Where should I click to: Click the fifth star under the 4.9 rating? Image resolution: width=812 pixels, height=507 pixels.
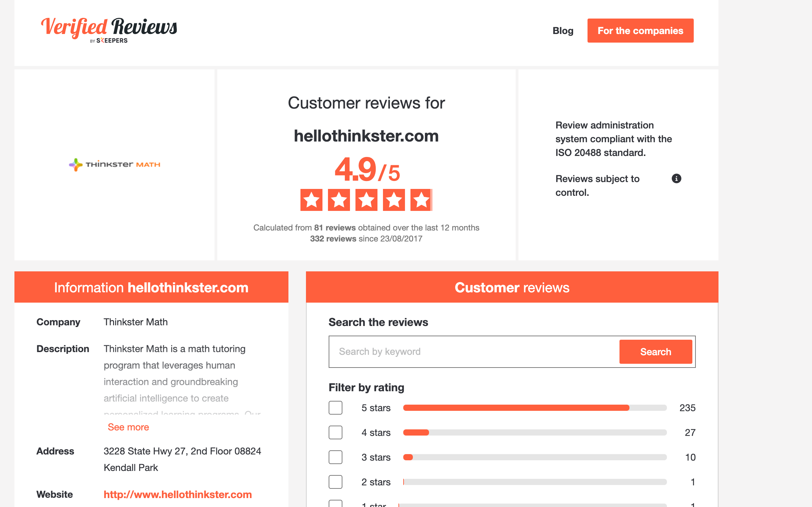[421, 199]
